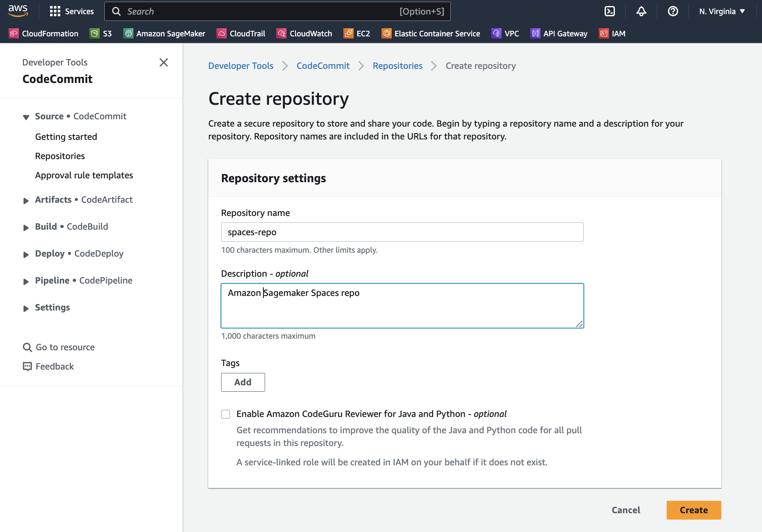Expand the Pipeline CodePipeline section
The image size is (762, 532).
point(26,281)
